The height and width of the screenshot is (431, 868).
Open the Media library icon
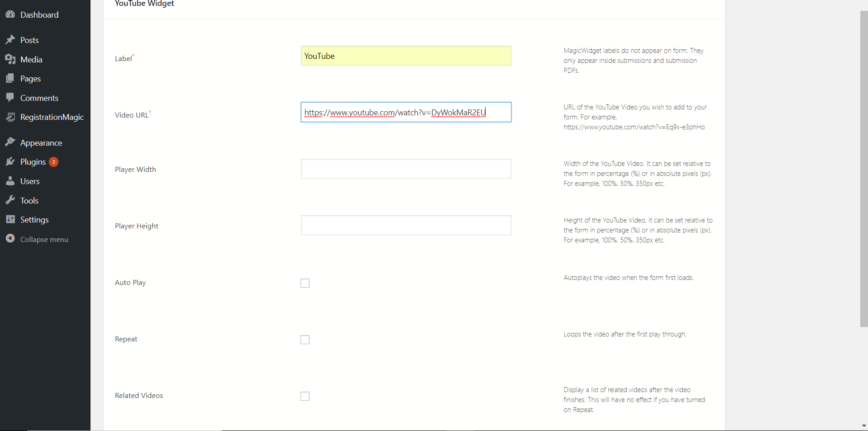[10, 59]
